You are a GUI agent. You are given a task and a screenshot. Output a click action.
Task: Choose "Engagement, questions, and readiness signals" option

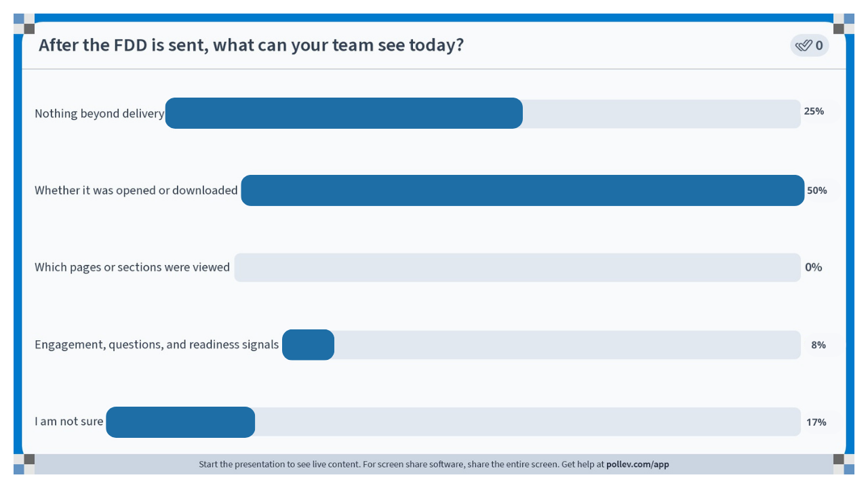click(x=157, y=344)
